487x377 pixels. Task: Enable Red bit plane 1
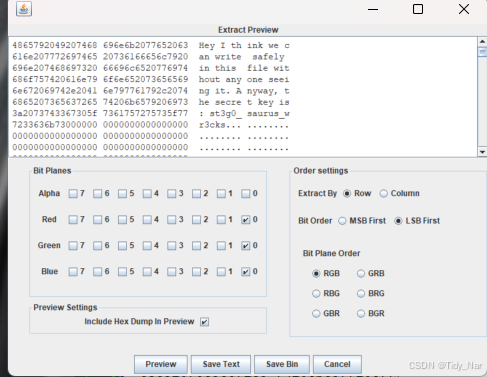(221, 220)
